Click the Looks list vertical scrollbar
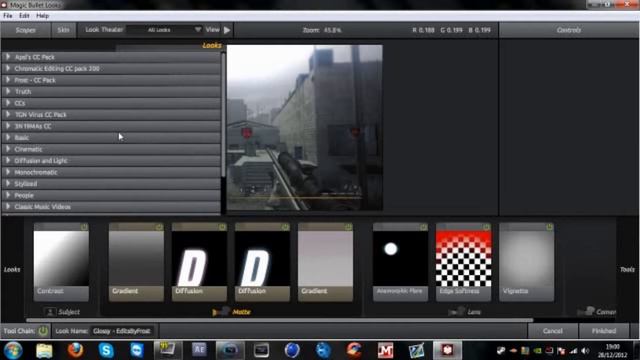 [x=223, y=114]
